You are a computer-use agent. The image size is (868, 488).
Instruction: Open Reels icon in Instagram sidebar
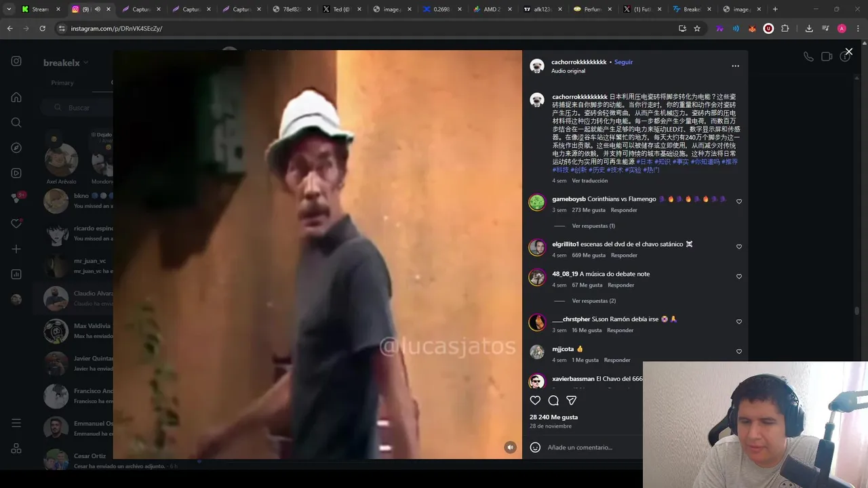tap(16, 173)
